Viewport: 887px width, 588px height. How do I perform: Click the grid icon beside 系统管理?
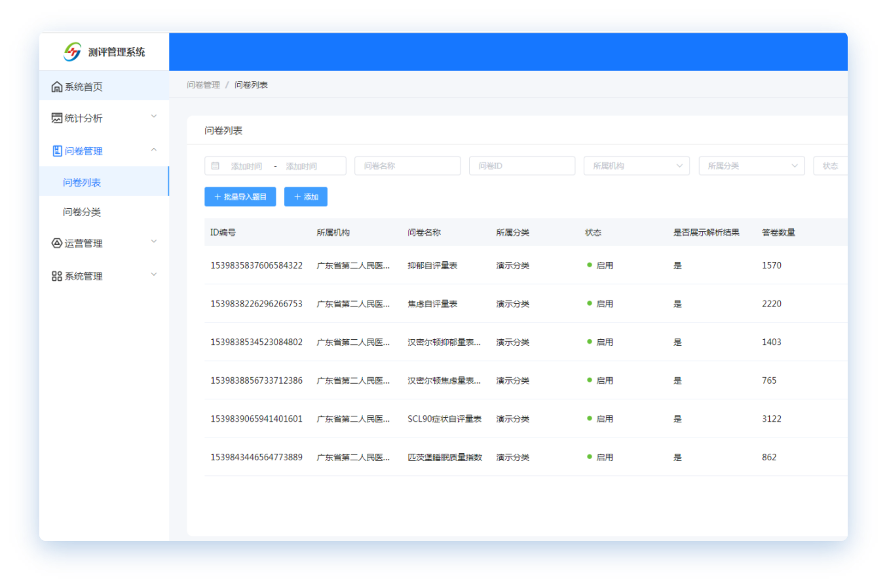57,276
